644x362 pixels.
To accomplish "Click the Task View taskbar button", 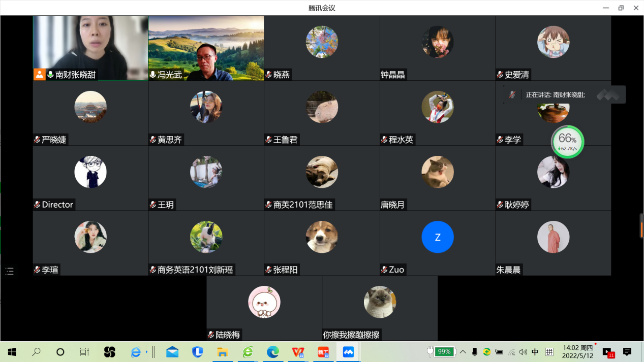I will (x=84, y=352).
